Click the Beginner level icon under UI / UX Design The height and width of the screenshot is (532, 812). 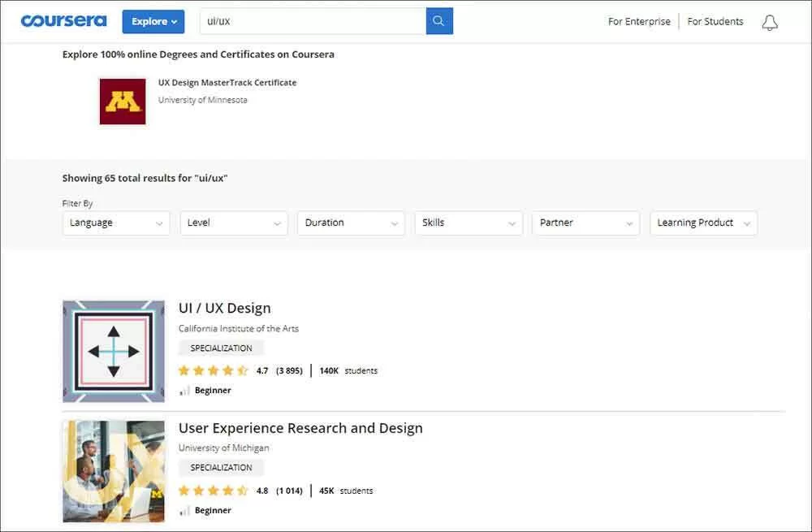coord(184,391)
